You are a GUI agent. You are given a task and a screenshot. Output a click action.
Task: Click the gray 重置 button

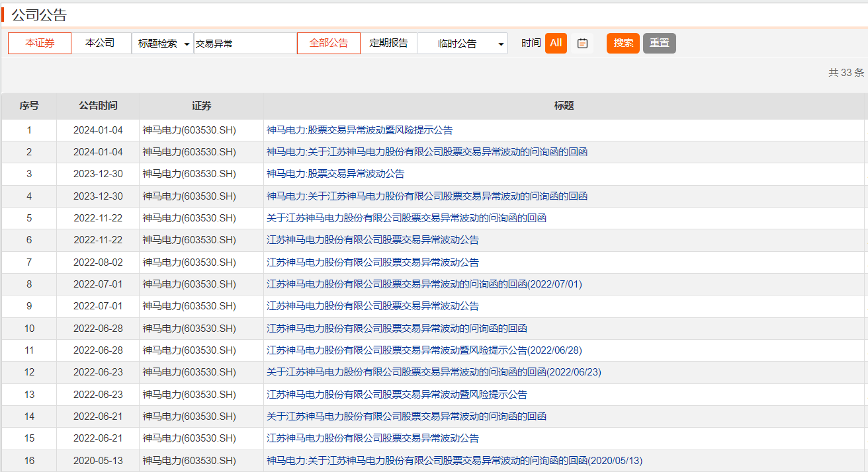(x=659, y=43)
